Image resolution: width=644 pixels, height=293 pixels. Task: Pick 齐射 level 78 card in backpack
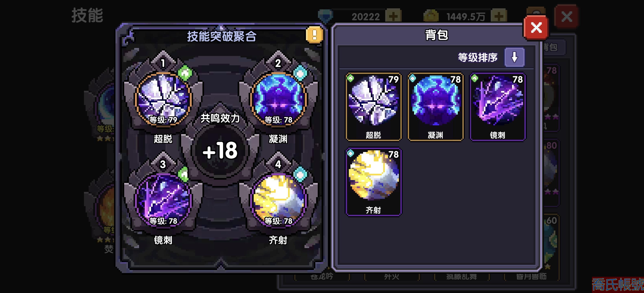[x=373, y=182]
